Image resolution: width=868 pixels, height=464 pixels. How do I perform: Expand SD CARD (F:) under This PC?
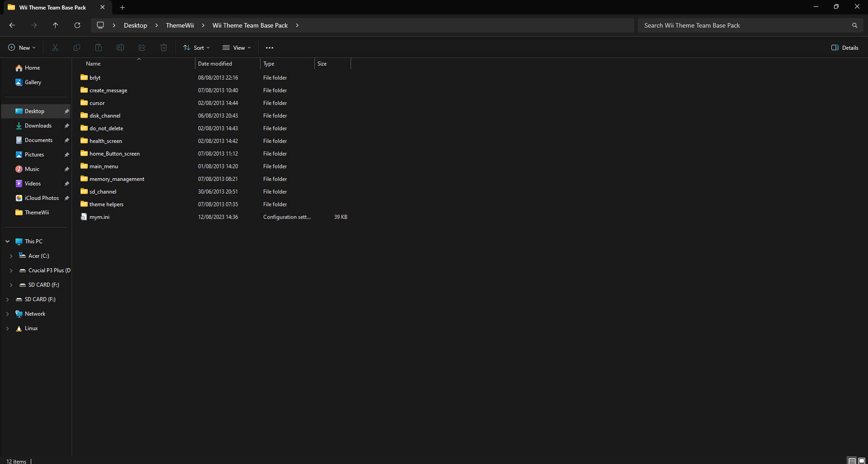coord(11,285)
